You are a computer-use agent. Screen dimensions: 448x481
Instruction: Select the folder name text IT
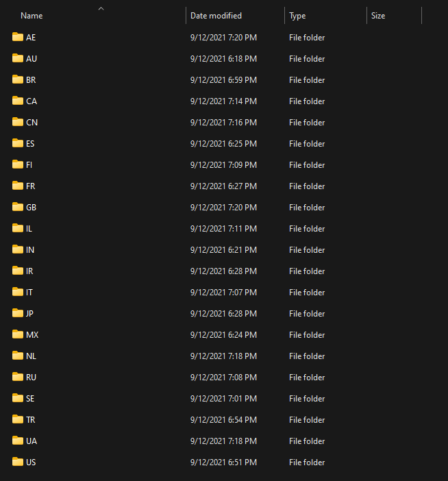pos(29,293)
